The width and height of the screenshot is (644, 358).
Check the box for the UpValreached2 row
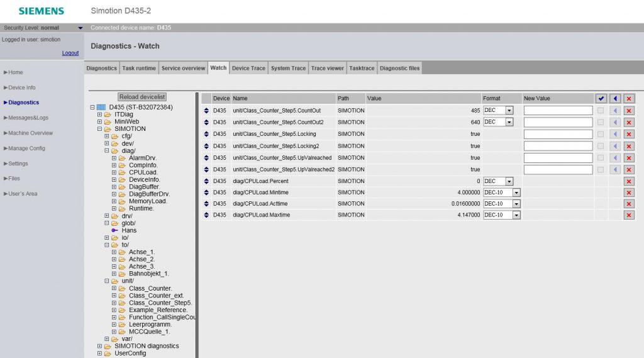(601, 169)
